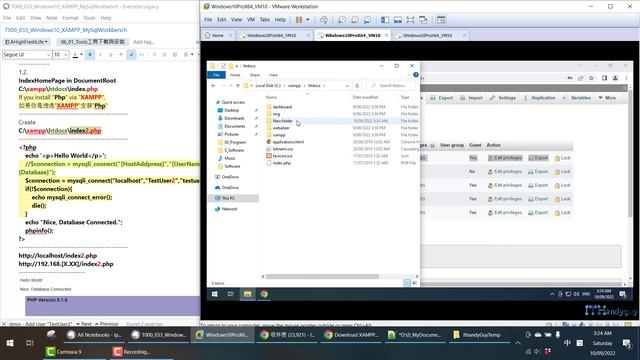This screenshot has height=360, width=640.
Task: Toggle italic formatting in Evernote
Action: click(100, 54)
